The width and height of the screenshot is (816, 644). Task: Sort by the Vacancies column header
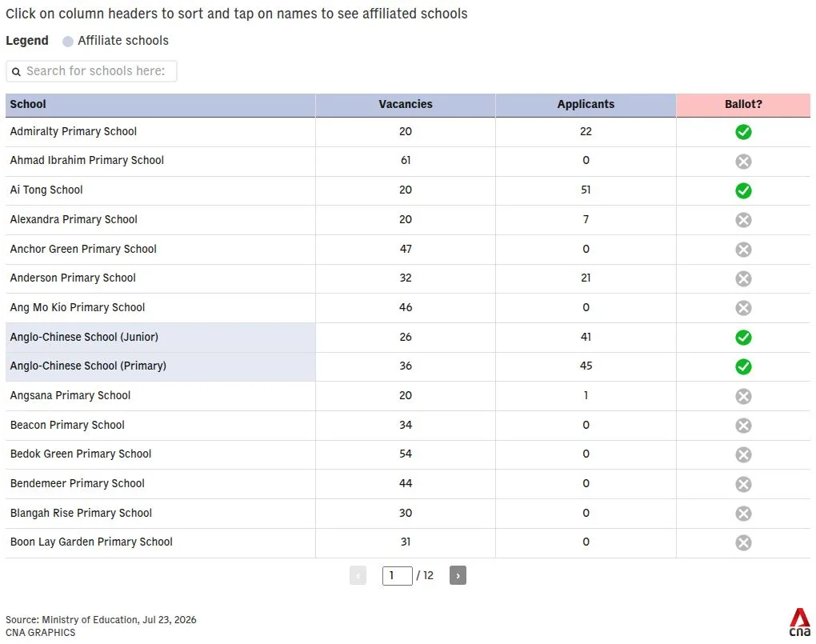click(x=406, y=105)
